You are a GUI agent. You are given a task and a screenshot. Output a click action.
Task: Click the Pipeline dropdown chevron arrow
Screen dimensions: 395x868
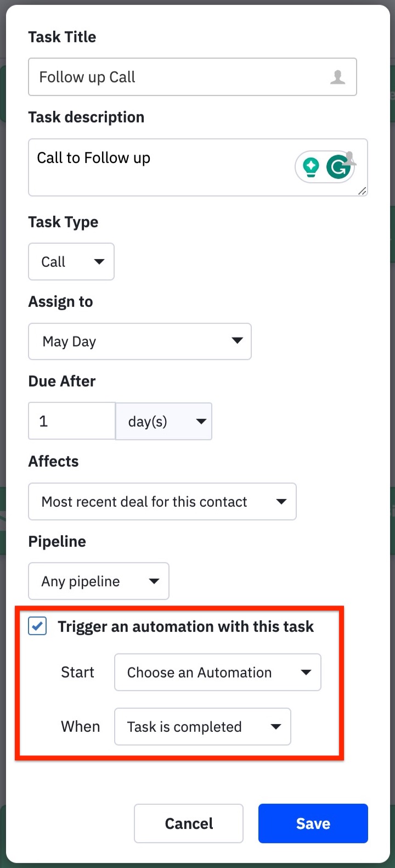pos(155,581)
